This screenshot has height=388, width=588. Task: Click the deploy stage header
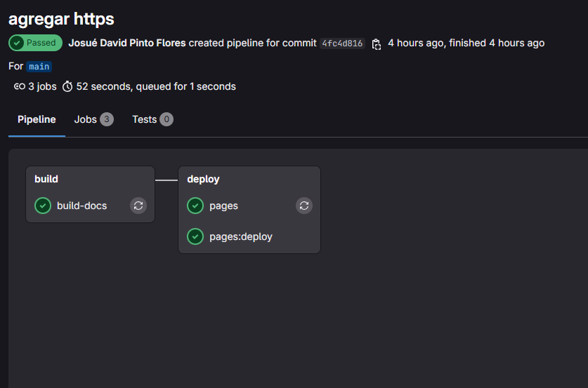point(203,179)
